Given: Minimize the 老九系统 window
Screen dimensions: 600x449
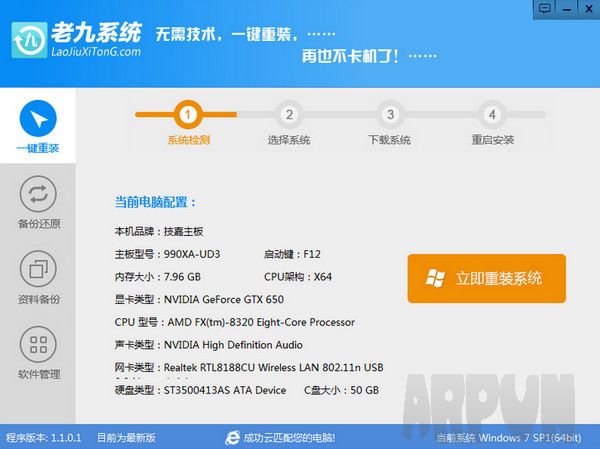Looking at the screenshot, I should 567,8.
